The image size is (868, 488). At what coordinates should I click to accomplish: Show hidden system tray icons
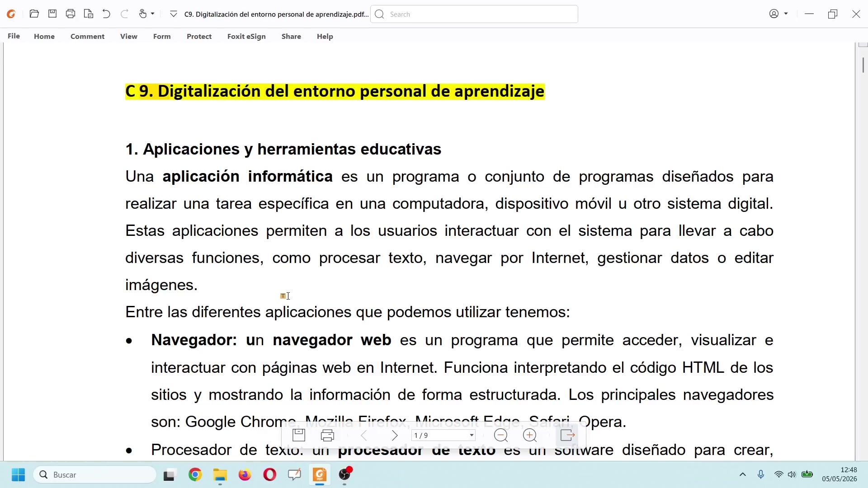(x=742, y=474)
